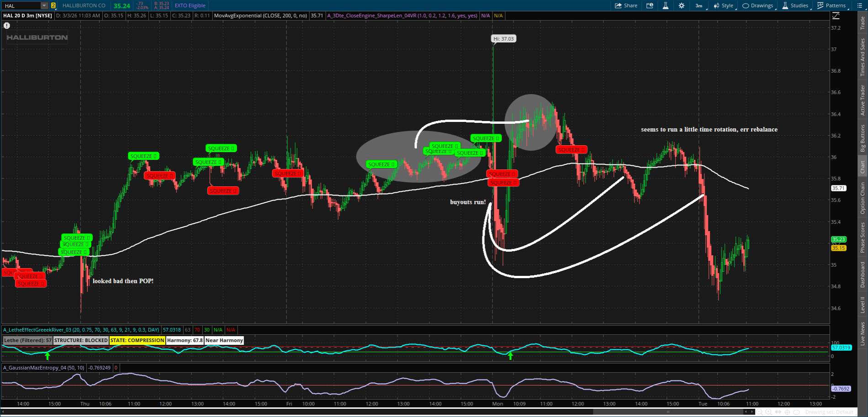
Task: Expand the Style menu
Action: point(724,5)
